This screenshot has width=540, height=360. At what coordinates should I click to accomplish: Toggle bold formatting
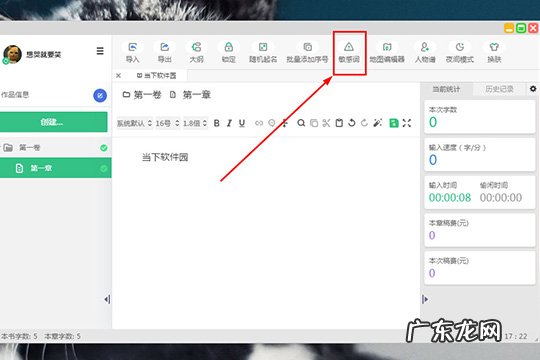(217, 123)
